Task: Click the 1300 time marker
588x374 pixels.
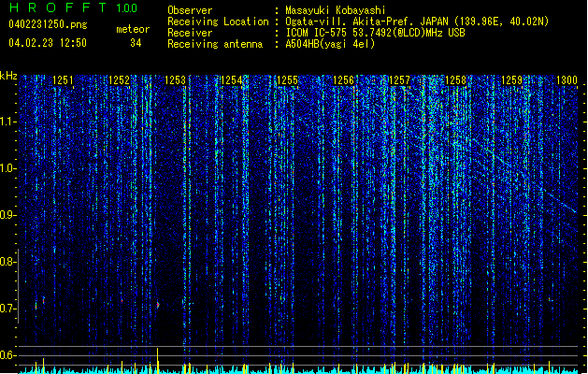Action: pyautogui.click(x=566, y=80)
